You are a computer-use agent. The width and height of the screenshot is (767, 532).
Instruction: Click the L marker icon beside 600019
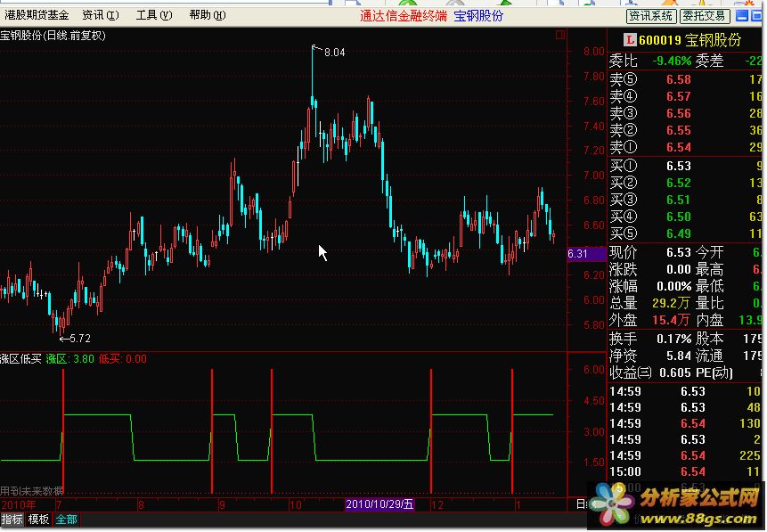(x=630, y=40)
